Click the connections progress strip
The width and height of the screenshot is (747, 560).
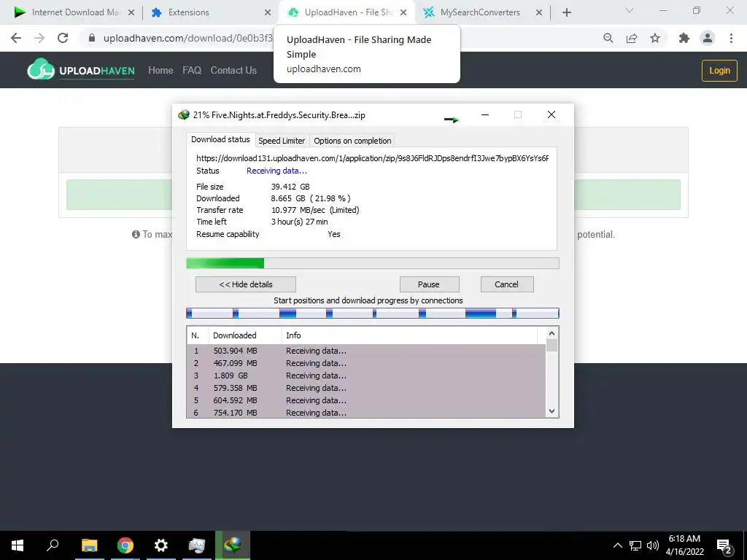(373, 314)
